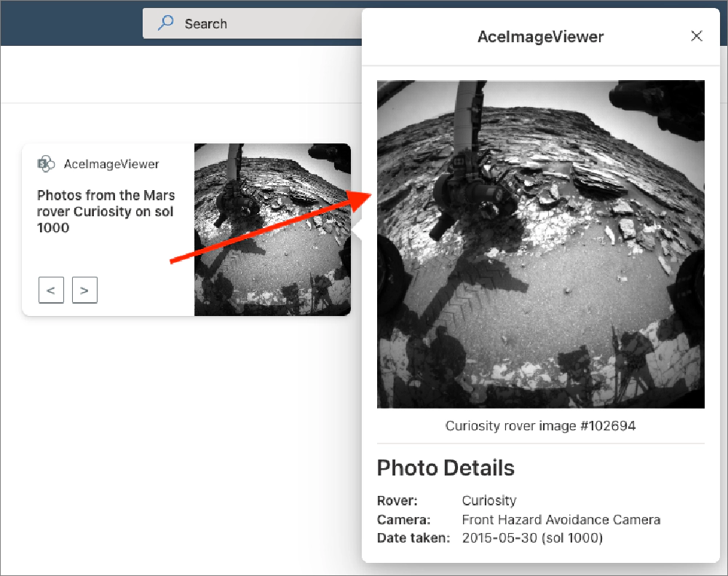This screenshot has width=728, height=576.
Task: Click the AceImageViewer panel title
Action: click(x=540, y=36)
